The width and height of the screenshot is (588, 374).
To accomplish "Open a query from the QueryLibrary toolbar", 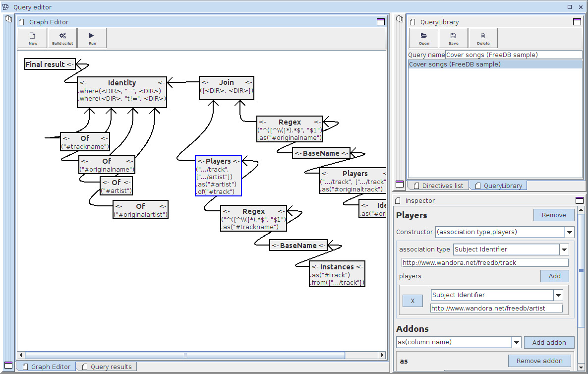I will 424,38.
